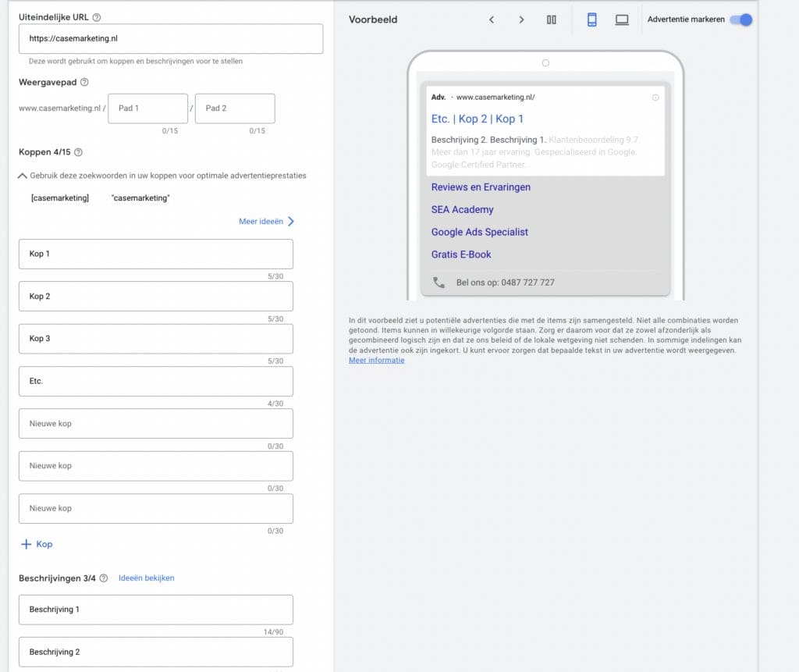The height and width of the screenshot is (672, 799).
Task: Click the Google Ads Specialist sitelink
Action: pos(480,232)
